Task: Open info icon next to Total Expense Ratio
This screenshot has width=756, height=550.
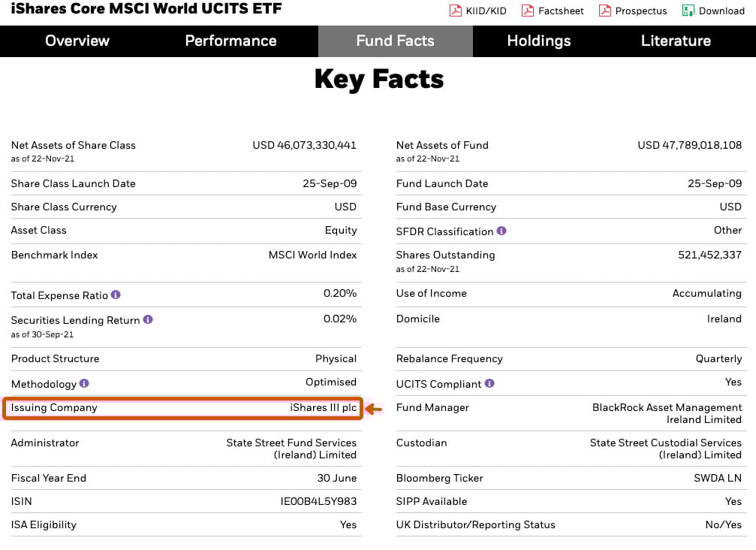Action: (x=116, y=295)
